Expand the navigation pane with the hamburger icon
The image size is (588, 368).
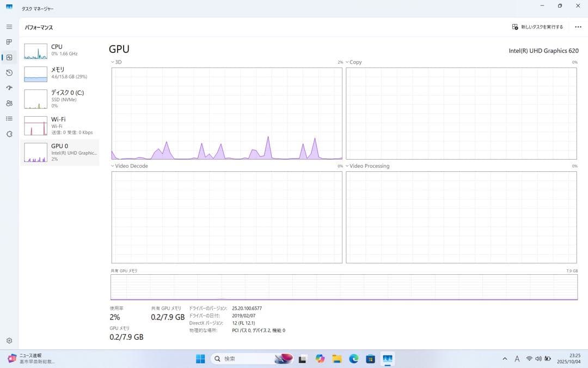click(x=9, y=26)
